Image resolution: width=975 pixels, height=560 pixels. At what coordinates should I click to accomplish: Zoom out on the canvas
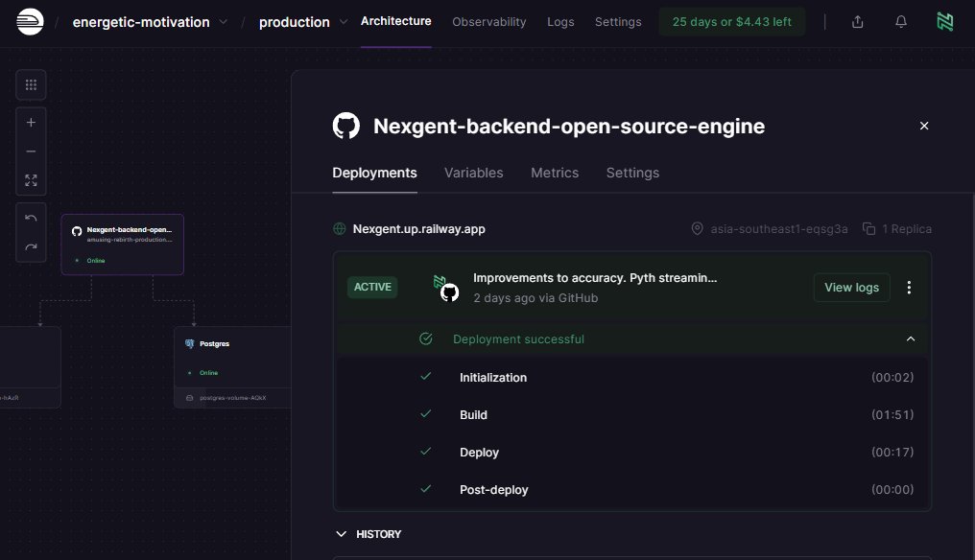(31, 152)
